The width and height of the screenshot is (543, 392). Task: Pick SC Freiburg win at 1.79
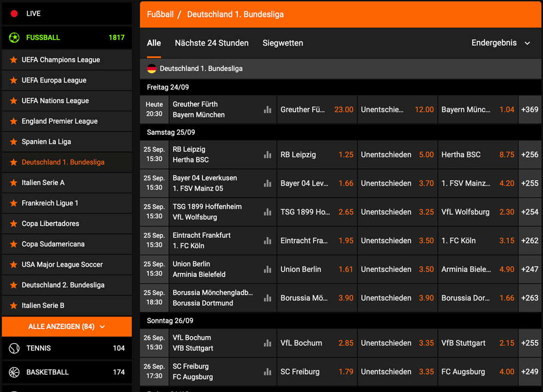(x=317, y=372)
